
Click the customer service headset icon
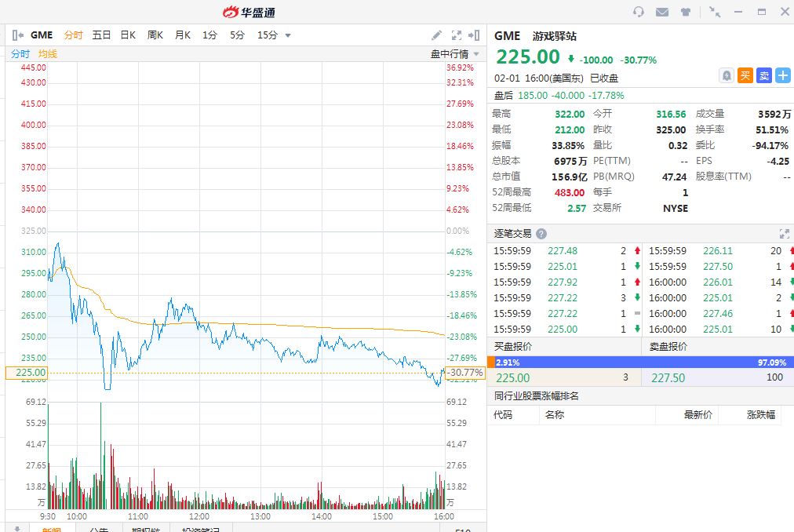[639, 12]
